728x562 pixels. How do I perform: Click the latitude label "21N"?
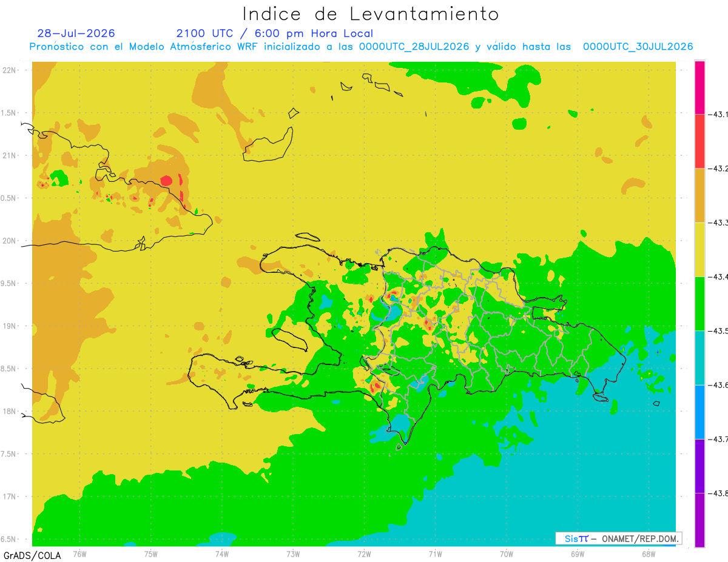tap(10, 156)
